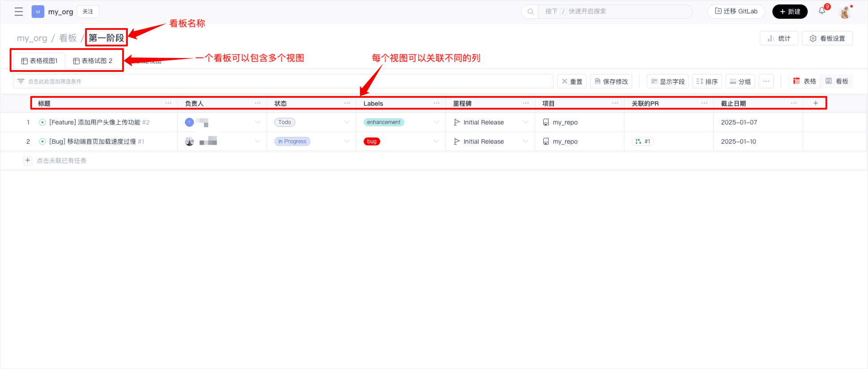The width and height of the screenshot is (868, 369).
Task: Expand the enhancement Labels dropdown
Action: pos(436,122)
